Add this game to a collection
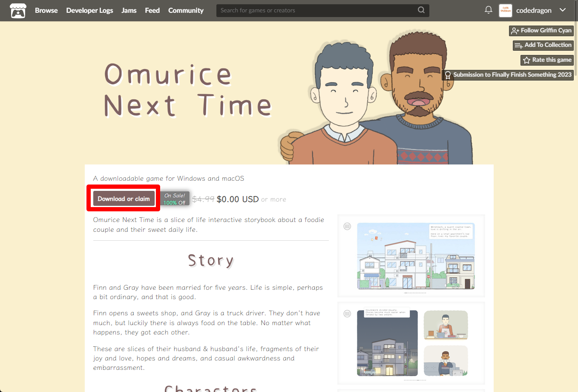The height and width of the screenshot is (392, 578). tap(543, 45)
